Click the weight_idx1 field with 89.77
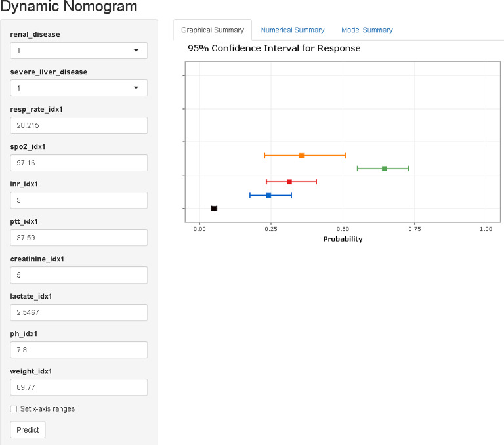 point(79,387)
